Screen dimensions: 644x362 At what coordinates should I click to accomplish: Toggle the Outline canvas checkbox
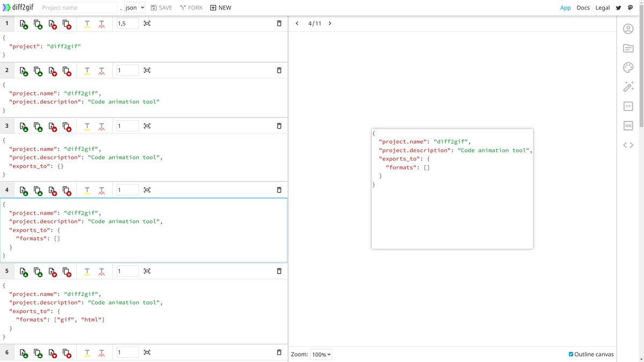[x=571, y=354]
